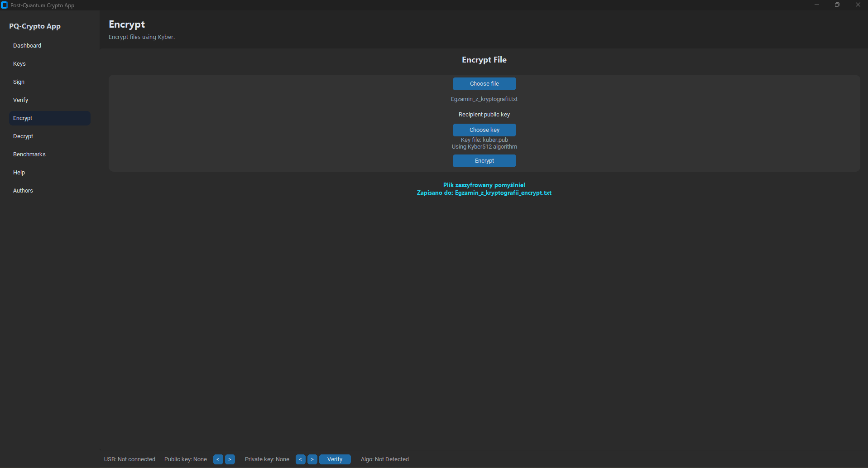Click the USB: Not connected status label
The image size is (868, 468).
pyautogui.click(x=129, y=459)
